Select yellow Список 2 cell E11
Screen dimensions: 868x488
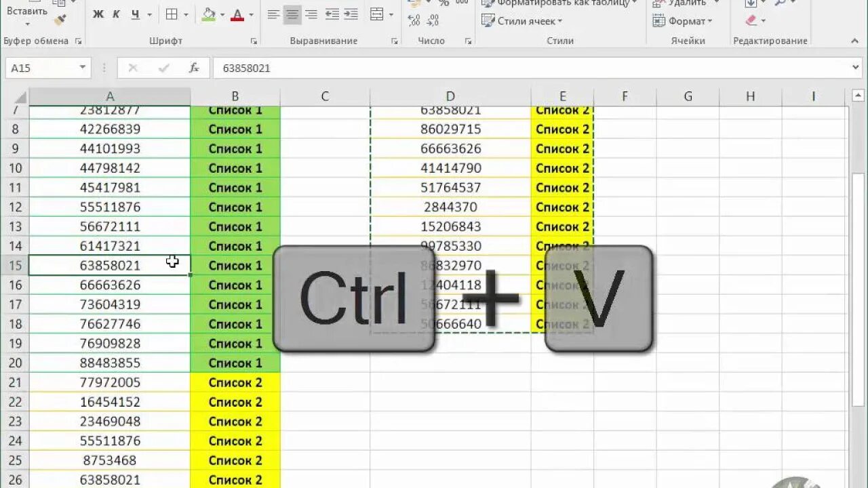pos(563,188)
